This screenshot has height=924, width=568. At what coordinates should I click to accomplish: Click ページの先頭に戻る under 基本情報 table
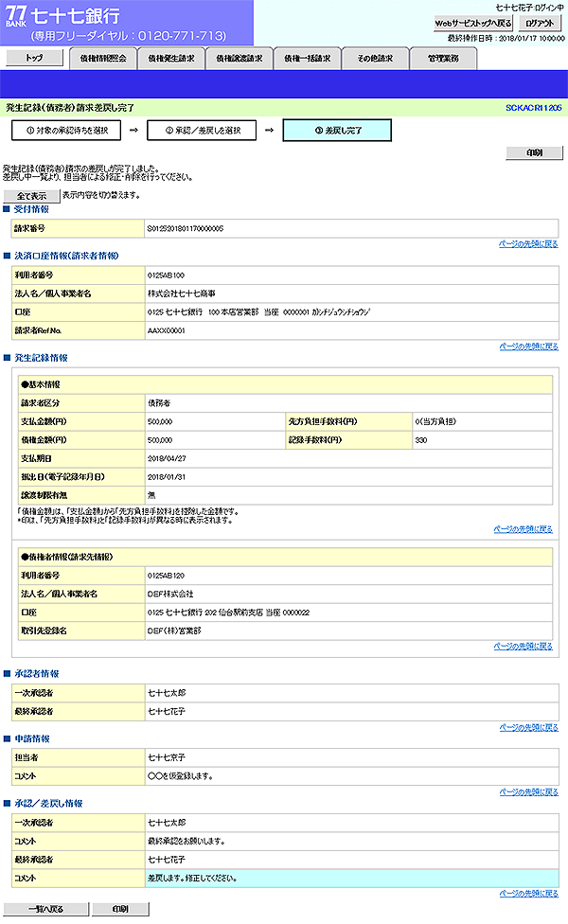523,529
